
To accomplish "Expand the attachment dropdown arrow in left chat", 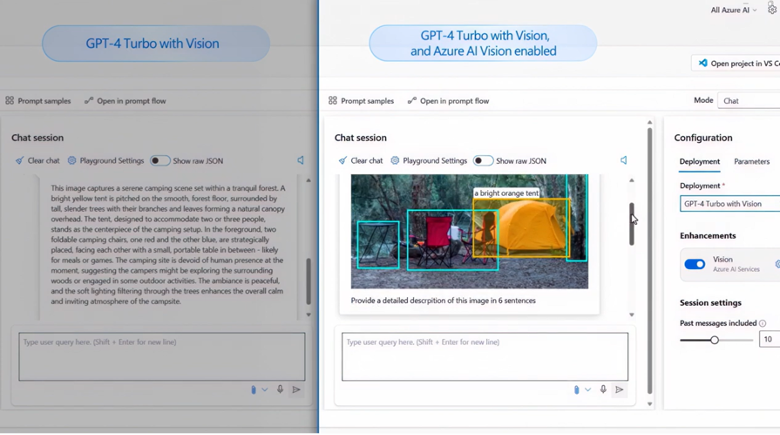I will click(265, 390).
